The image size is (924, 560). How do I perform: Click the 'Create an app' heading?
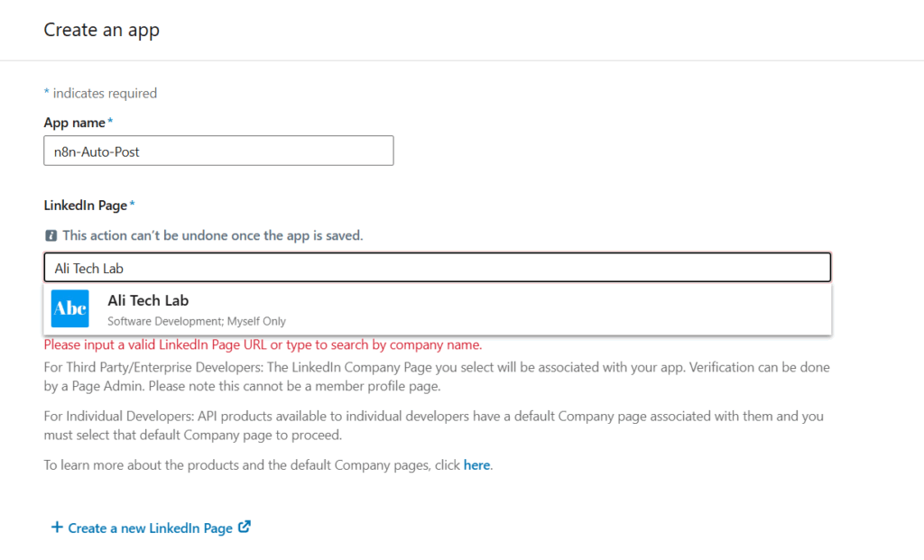101,30
